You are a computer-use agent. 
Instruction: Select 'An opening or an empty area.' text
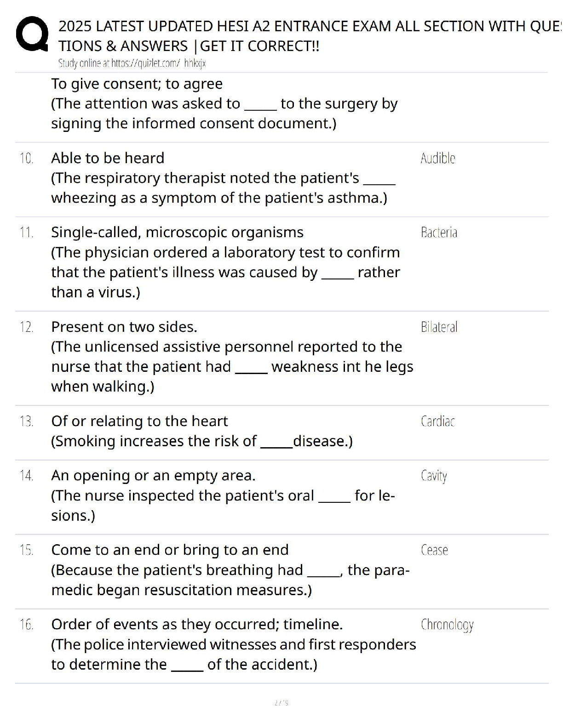[x=153, y=475]
